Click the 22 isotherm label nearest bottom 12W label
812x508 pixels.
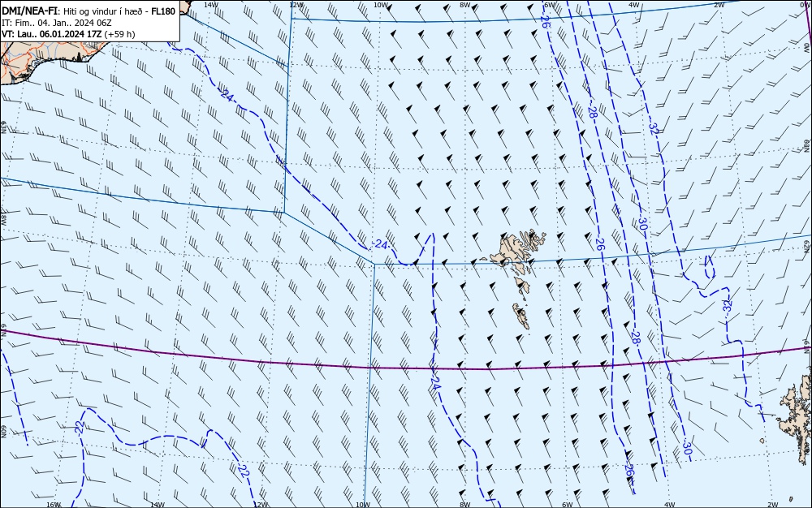point(244,470)
